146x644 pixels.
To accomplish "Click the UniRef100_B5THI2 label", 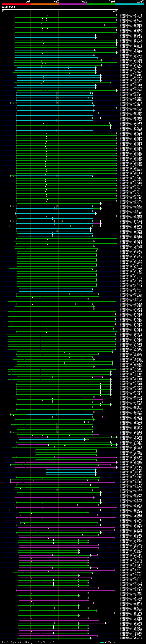I will (x=131, y=40).
